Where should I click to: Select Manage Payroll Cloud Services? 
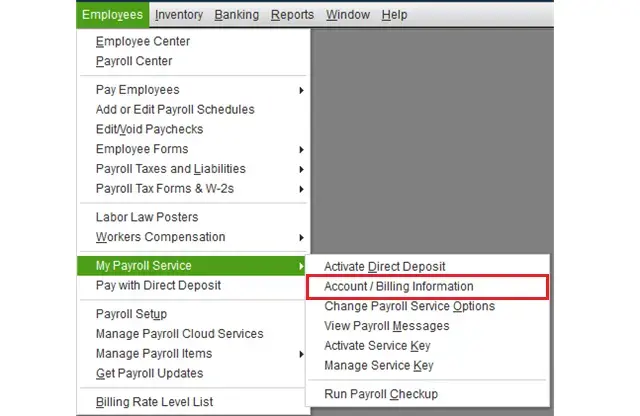180,334
